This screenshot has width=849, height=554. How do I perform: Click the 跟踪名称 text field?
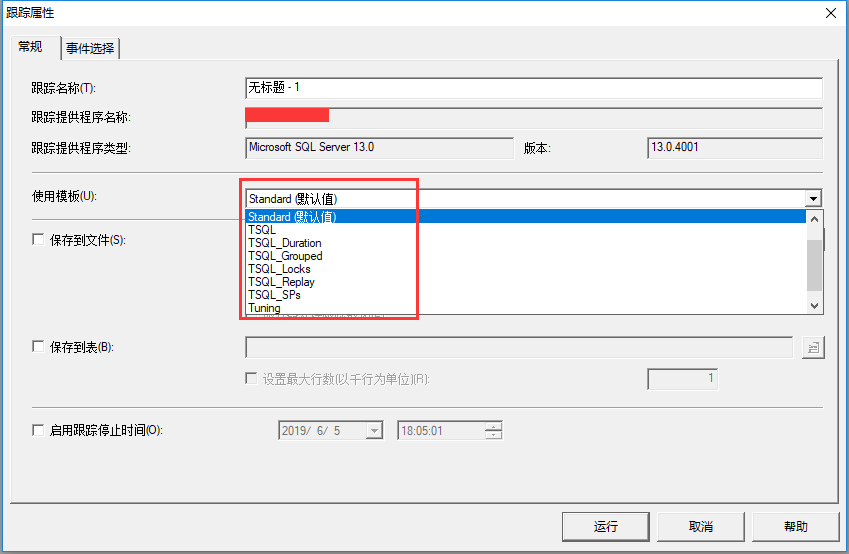tap(534, 88)
